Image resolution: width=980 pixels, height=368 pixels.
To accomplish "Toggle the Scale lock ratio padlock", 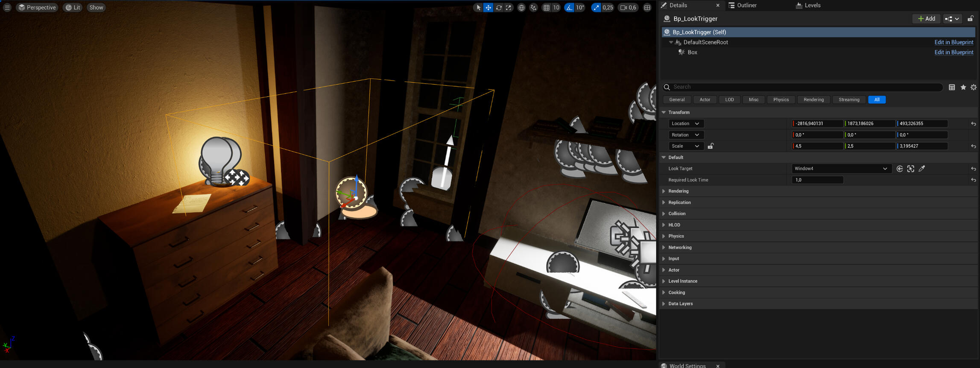I will (x=711, y=146).
